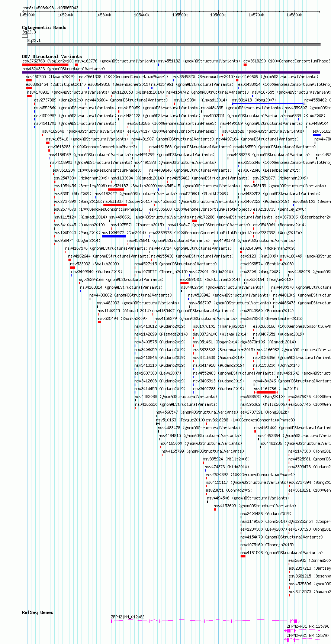Select nsv523932 (Shaikh2009) variant label
The image size is (331, 644).
click(94, 264)
